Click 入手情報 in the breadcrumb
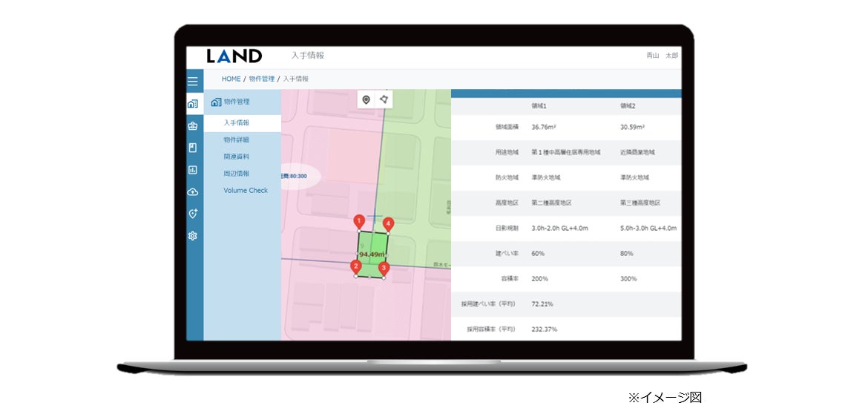868x420 pixels. point(296,79)
